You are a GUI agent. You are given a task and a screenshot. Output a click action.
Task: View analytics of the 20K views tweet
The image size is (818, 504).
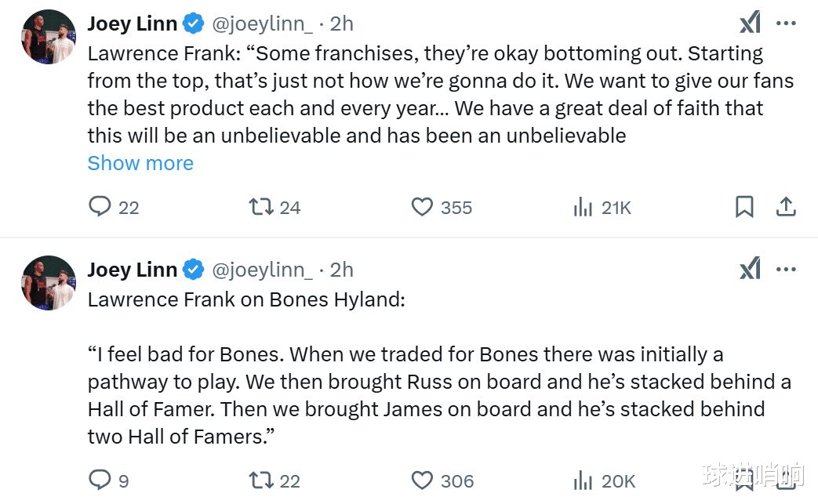pyautogui.click(x=583, y=480)
